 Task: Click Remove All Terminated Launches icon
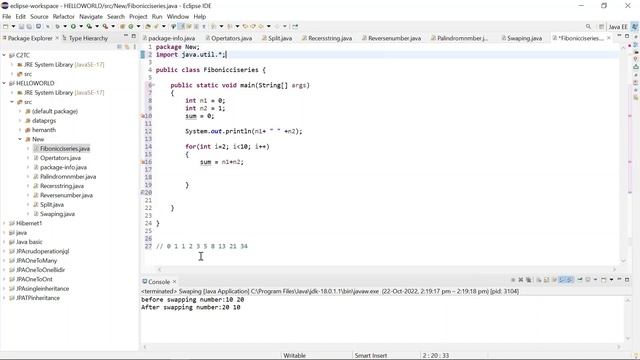[528, 280]
